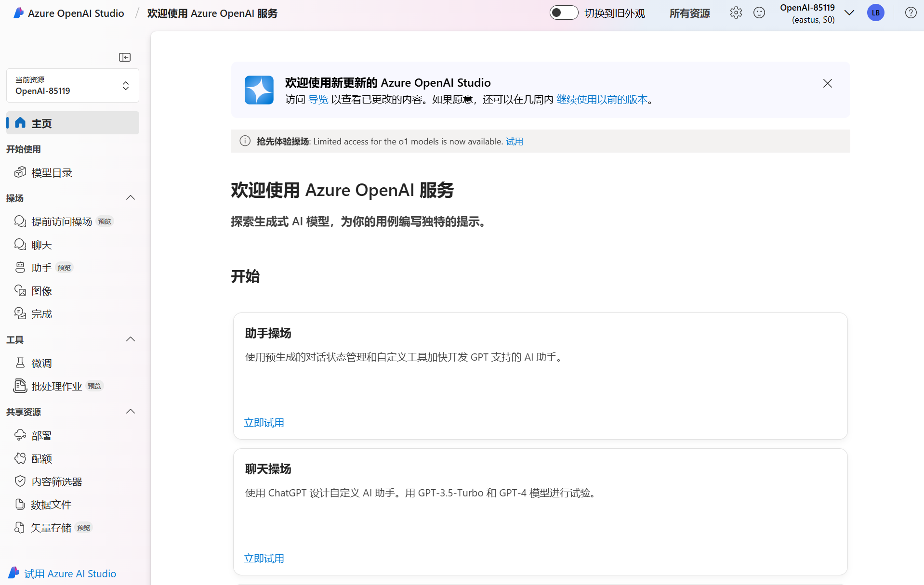Click 立即试用 in the 助手操场 card
This screenshot has width=924, height=585.
pos(264,423)
